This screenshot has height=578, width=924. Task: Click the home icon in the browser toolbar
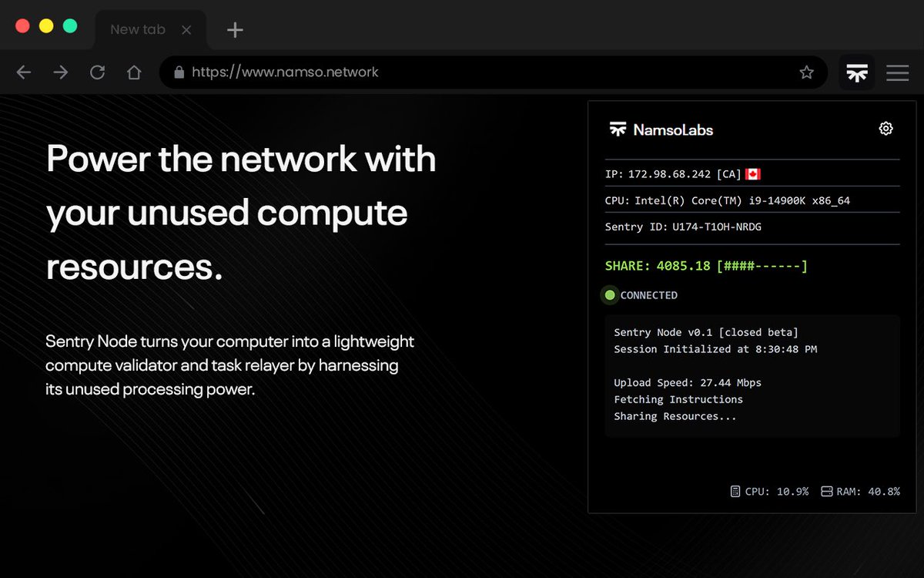pos(134,72)
